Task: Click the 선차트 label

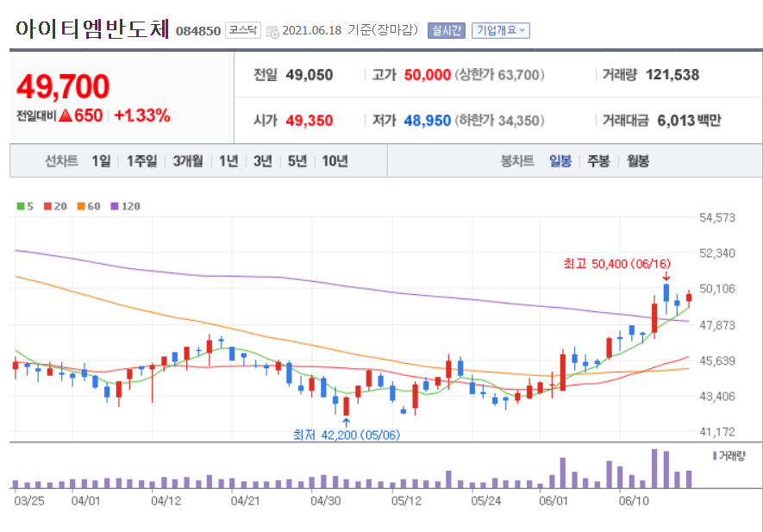Action: [x=61, y=160]
